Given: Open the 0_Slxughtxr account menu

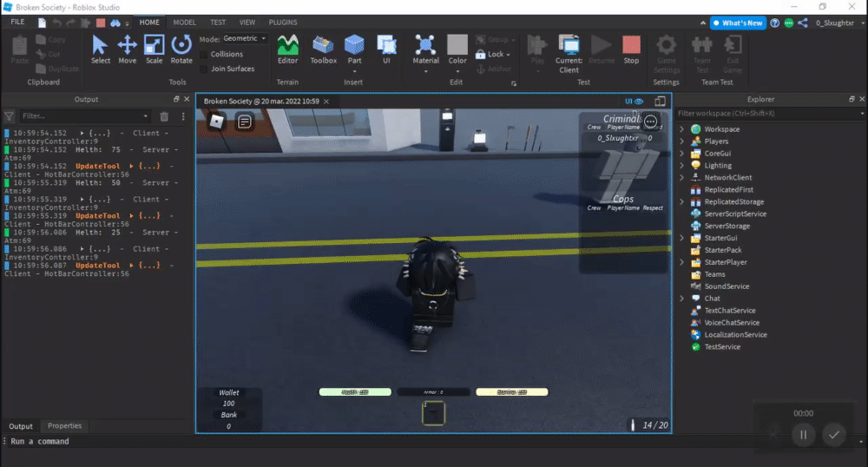Looking at the screenshot, I should click(839, 23).
